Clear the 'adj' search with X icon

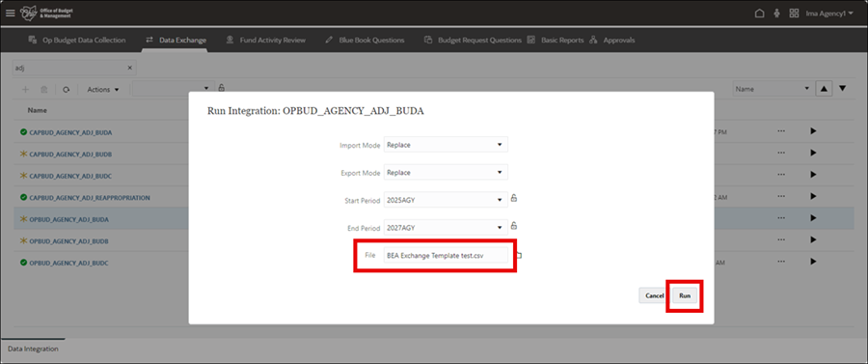click(129, 68)
